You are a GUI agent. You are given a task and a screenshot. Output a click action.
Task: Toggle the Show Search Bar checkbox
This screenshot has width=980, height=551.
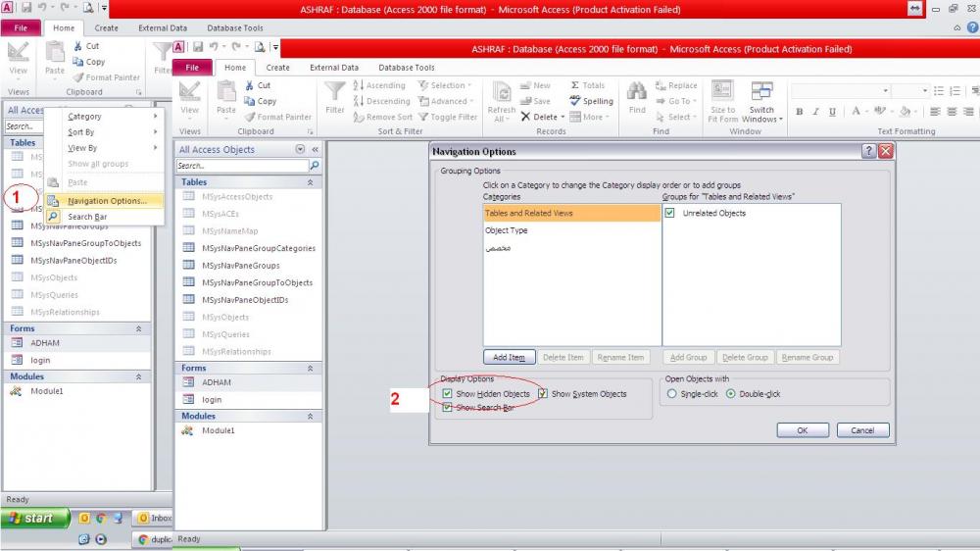447,407
